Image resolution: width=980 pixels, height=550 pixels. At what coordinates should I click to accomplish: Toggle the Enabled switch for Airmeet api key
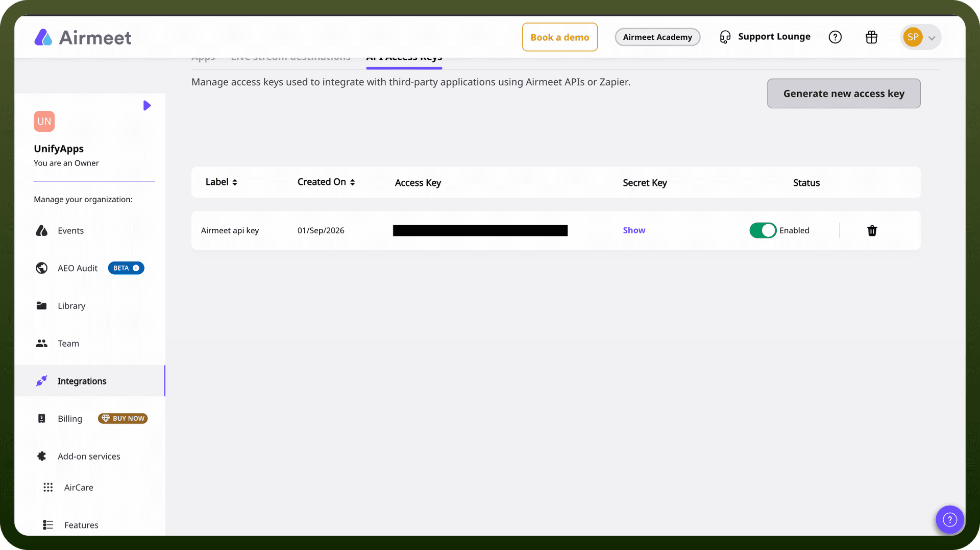pos(763,230)
